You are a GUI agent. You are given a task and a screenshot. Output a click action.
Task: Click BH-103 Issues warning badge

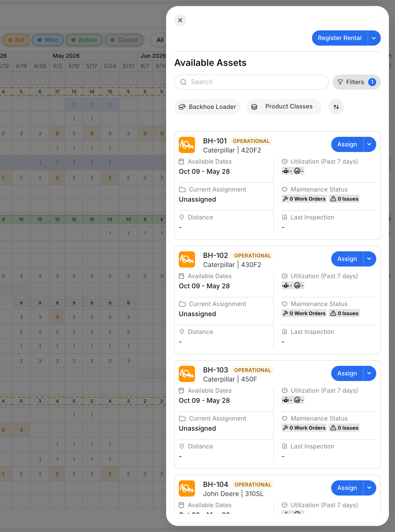click(344, 428)
